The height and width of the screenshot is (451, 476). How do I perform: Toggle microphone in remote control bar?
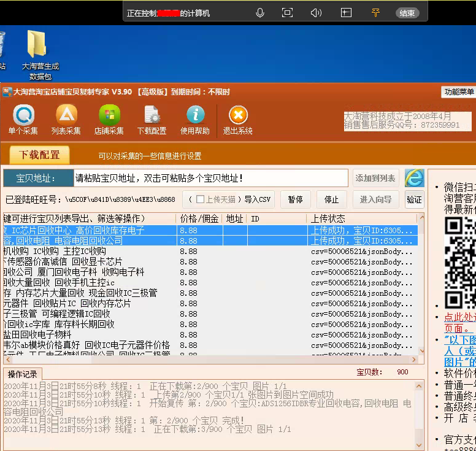point(260,13)
